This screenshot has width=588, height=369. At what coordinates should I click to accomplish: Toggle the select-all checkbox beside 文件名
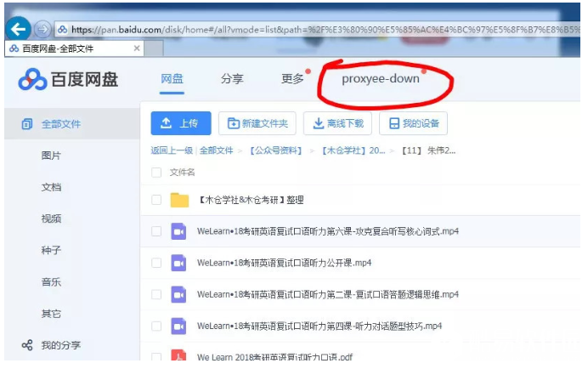tap(155, 172)
